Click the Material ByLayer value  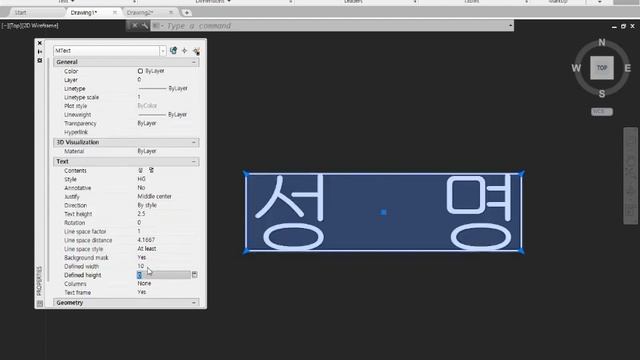coord(147,151)
